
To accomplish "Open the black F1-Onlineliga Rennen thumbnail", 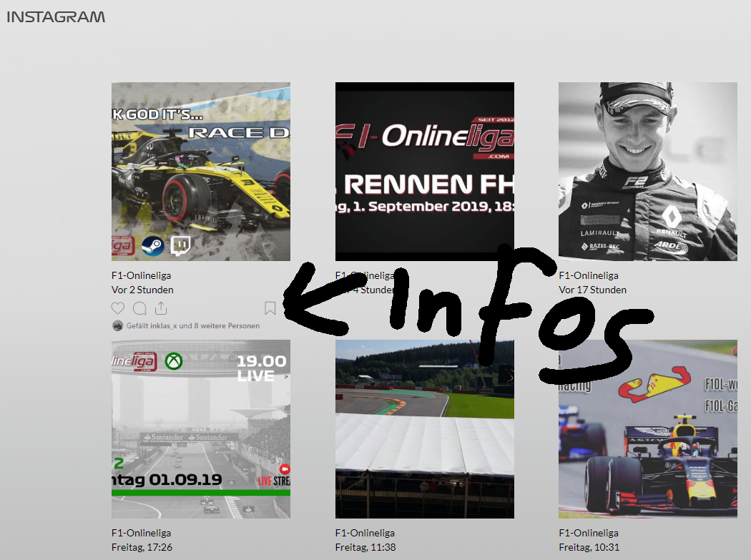I will [424, 172].
